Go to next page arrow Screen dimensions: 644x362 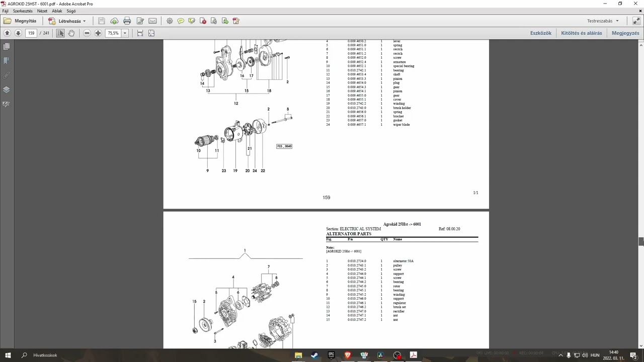[18, 33]
